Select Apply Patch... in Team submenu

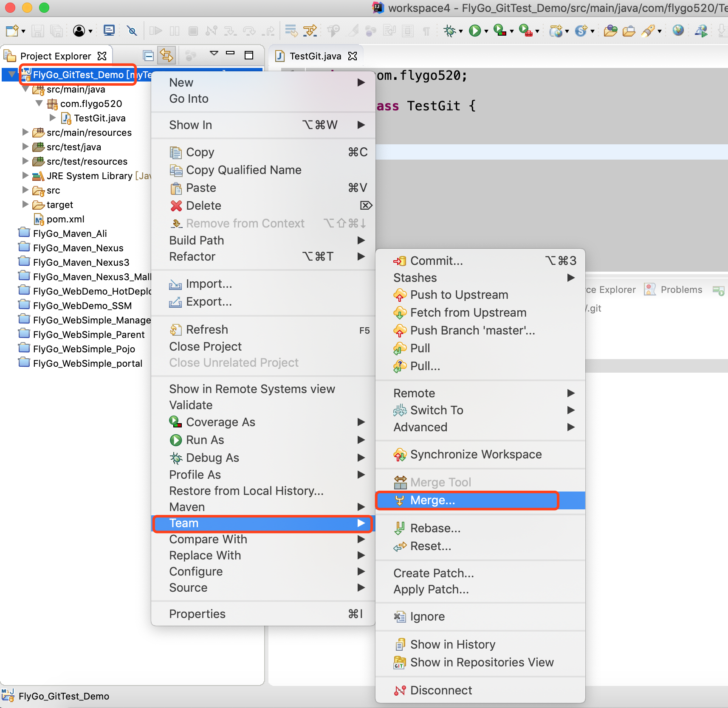pos(480,589)
